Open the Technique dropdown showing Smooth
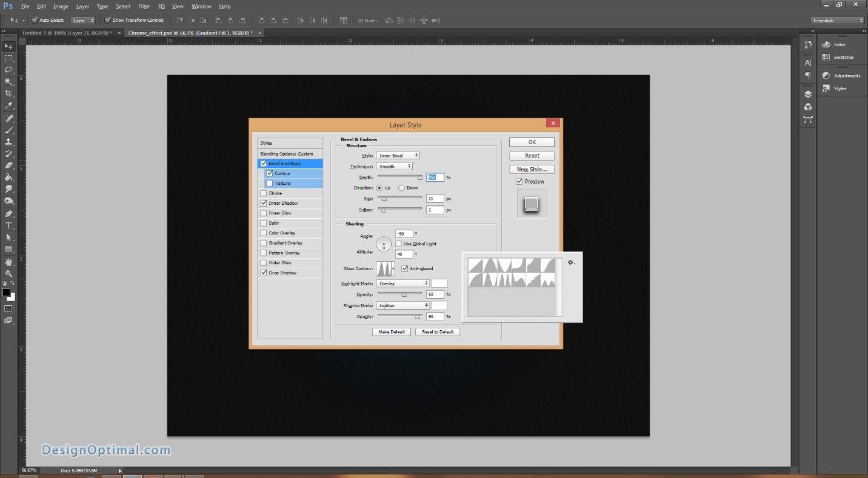Image resolution: width=868 pixels, height=478 pixels. (394, 166)
